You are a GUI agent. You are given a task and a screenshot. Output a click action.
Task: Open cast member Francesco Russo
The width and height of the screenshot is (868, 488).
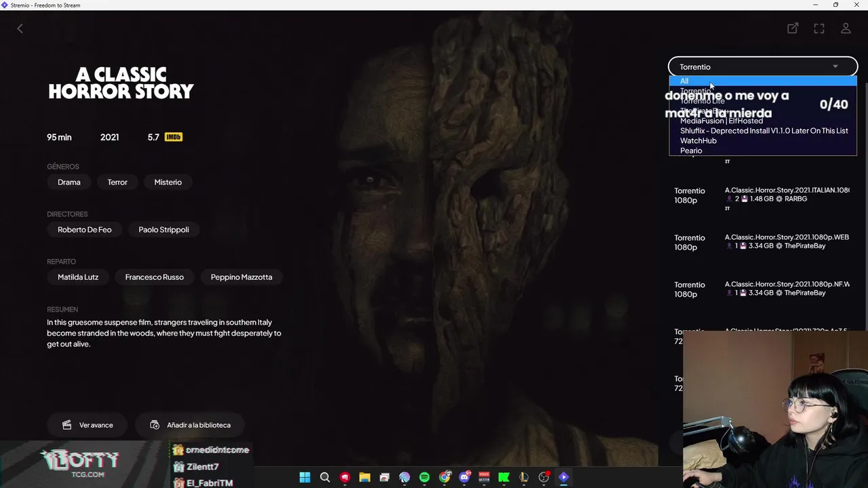coord(155,277)
